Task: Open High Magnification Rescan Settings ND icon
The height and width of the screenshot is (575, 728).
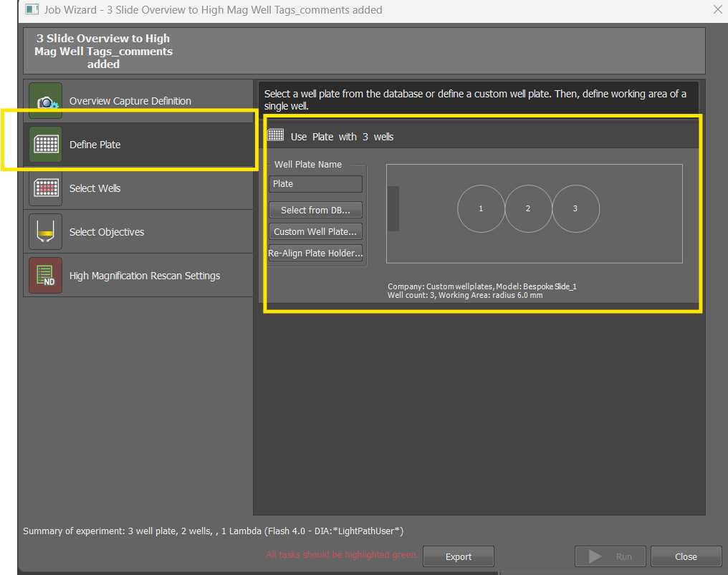Action: click(46, 276)
